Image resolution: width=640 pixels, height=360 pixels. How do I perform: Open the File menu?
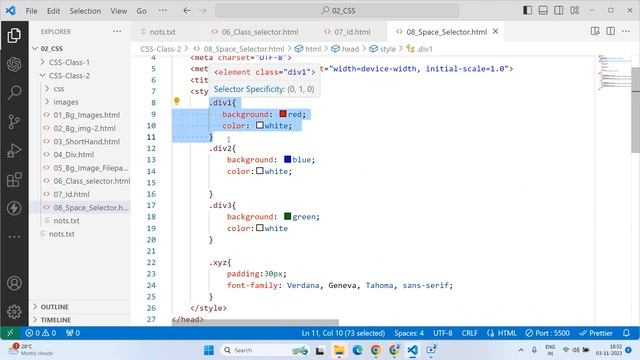31,11
